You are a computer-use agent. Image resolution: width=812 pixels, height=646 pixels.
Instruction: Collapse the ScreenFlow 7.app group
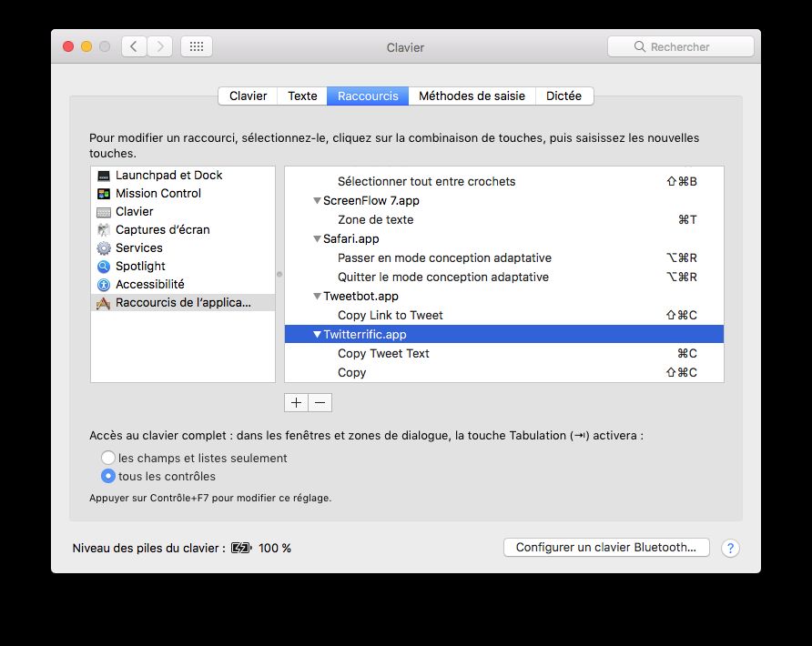coord(318,201)
